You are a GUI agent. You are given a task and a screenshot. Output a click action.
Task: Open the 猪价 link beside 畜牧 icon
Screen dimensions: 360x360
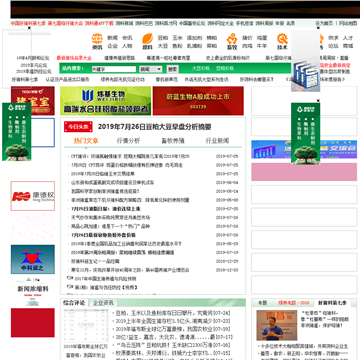coord(247,38)
